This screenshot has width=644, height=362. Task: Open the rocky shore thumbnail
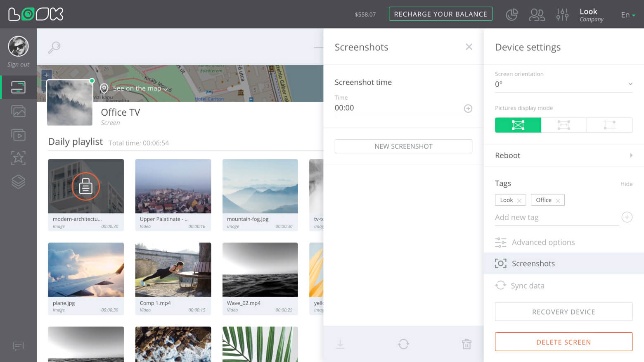[173, 344]
